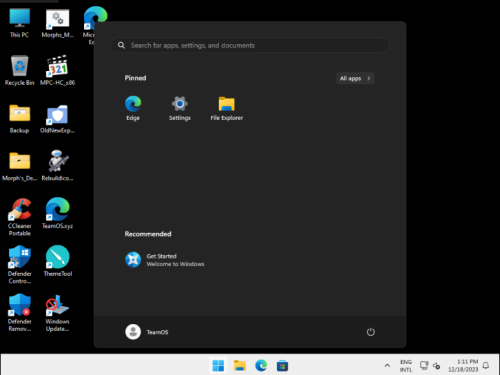The image size is (500, 375).
Task: Select the Backup folder on desktop
Action: click(x=19, y=119)
